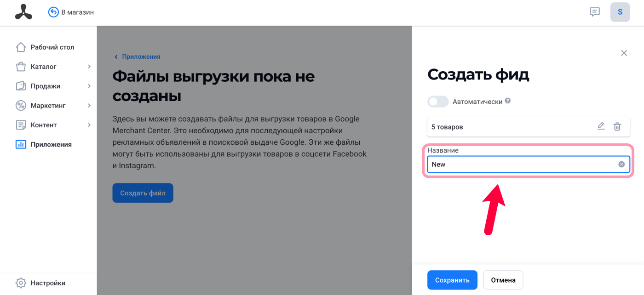The image size is (644, 295).
Task: Expand the Контент menu chevron
Action: 89,125
